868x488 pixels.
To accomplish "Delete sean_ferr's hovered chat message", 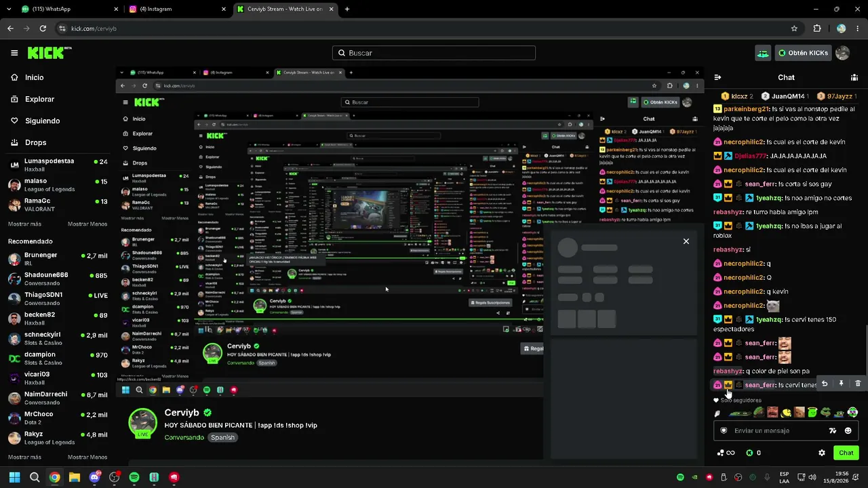I will point(858,384).
